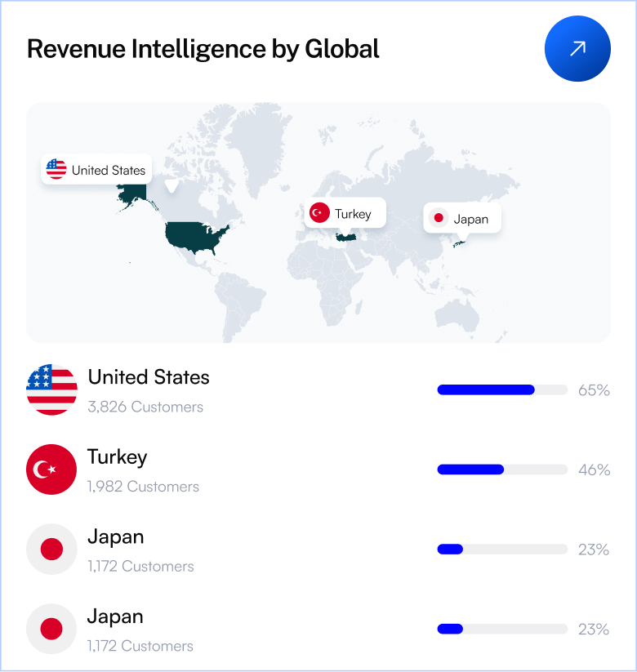Open details with the blue arrow button
The image size is (637, 672).
pos(577,48)
